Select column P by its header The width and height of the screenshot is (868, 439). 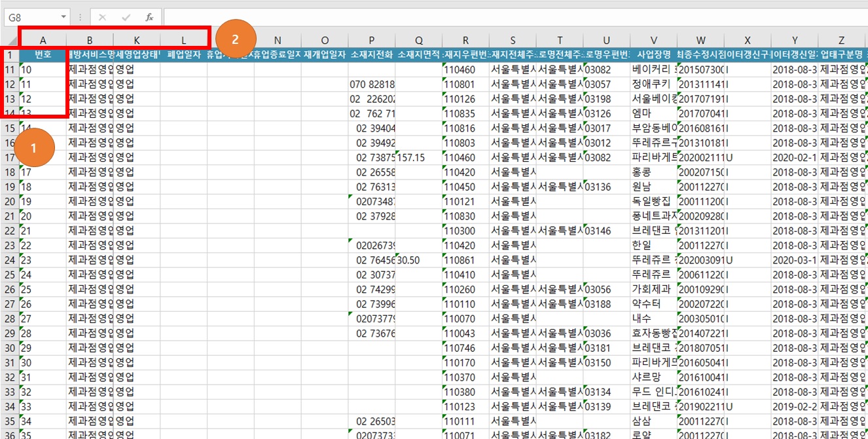[372, 41]
